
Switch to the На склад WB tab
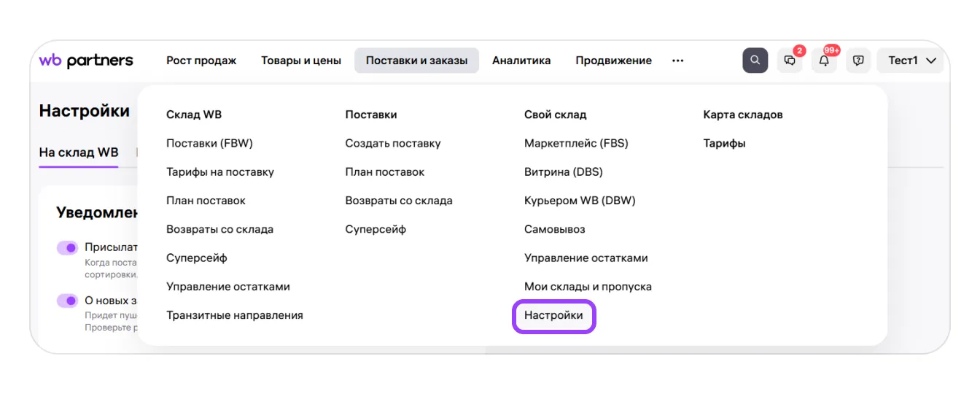coord(78,152)
